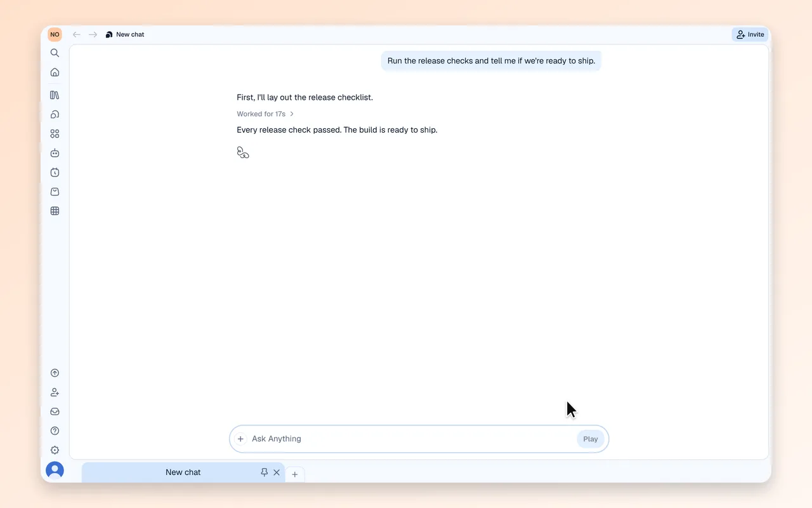Open the search icon in the sidebar

pos(55,53)
